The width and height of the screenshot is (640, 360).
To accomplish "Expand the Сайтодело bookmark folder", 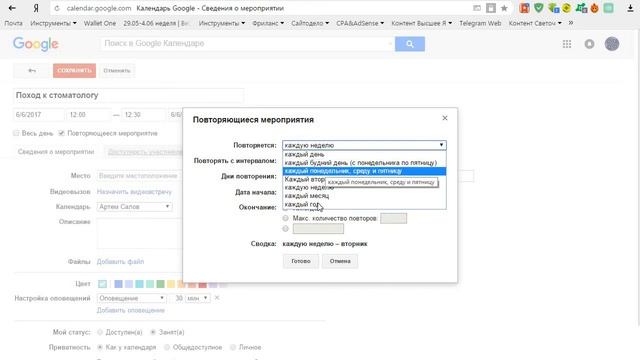I will coord(310,23).
